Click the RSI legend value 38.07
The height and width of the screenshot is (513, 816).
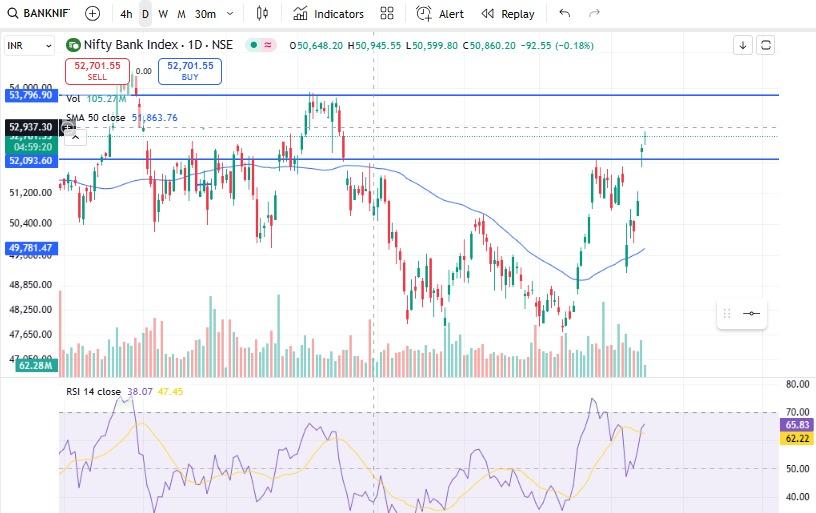(x=140, y=392)
